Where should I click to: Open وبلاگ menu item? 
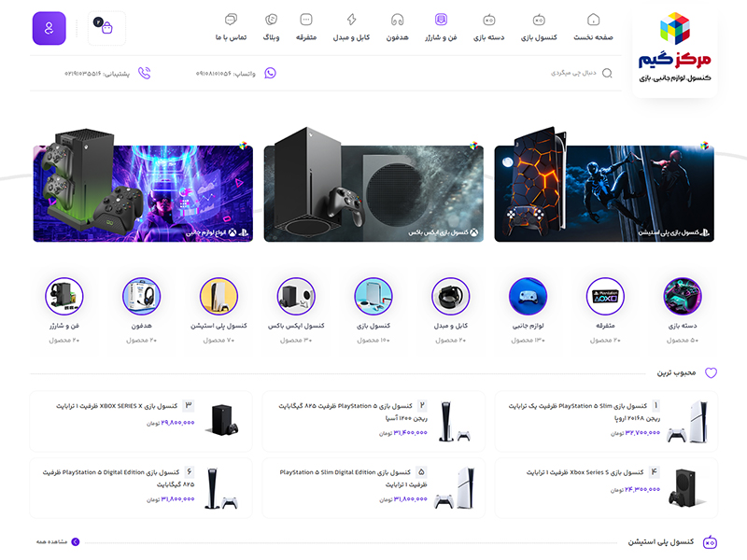[272, 37]
